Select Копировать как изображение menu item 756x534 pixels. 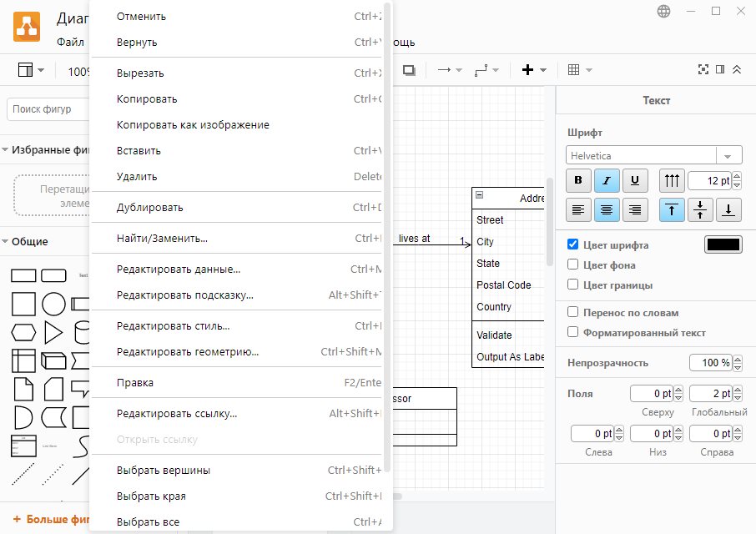click(x=193, y=125)
